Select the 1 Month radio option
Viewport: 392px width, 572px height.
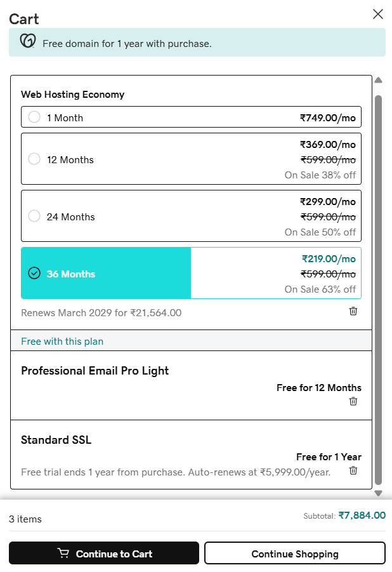point(34,117)
